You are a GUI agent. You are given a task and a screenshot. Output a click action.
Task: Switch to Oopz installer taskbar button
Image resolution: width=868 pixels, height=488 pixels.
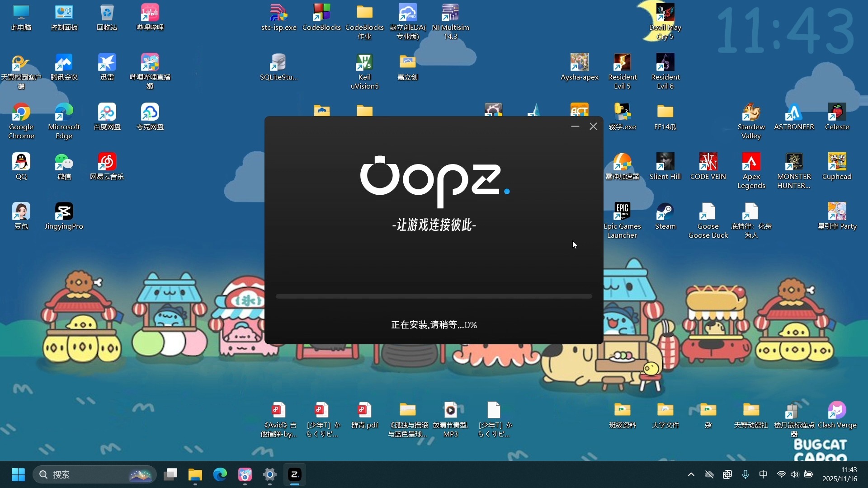coord(295,474)
